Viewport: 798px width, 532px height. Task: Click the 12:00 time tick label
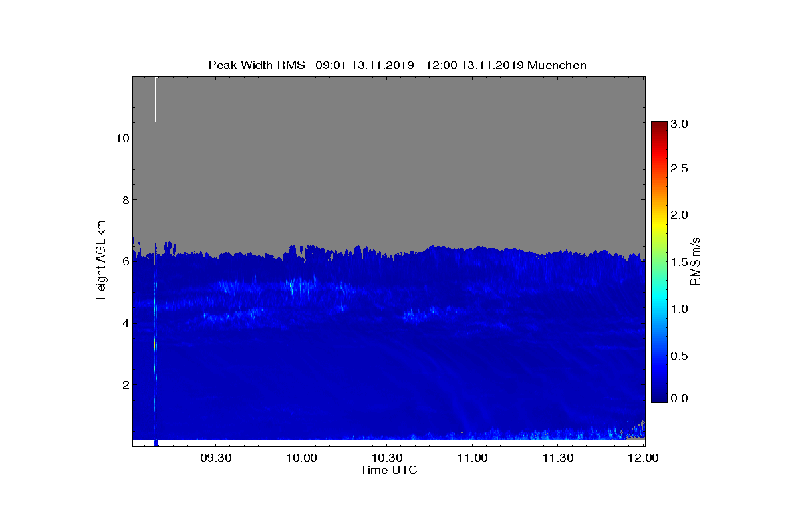tap(643, 458)
